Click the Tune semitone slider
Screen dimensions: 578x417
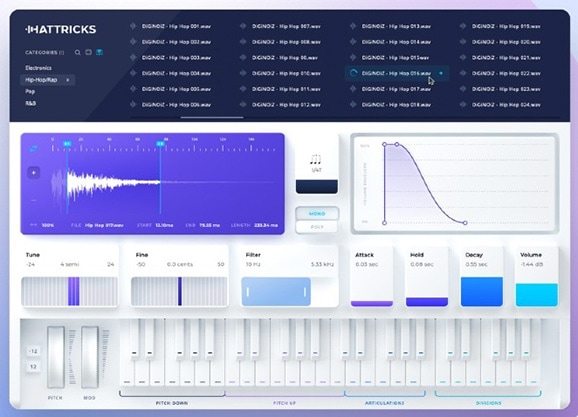tap(70, 291)
